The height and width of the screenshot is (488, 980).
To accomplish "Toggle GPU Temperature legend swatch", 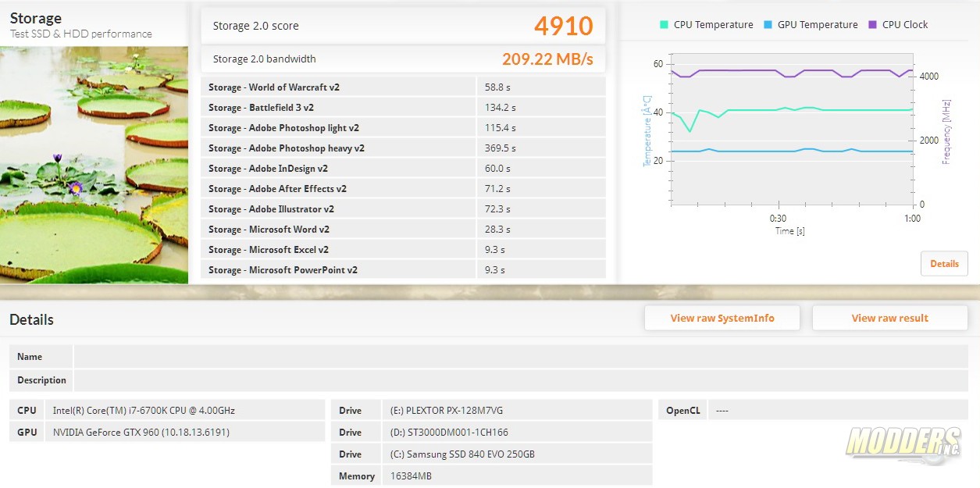I will (768, 25).
